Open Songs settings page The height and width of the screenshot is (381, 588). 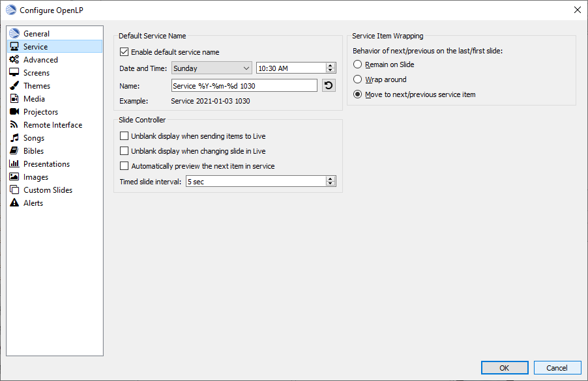pyautogui.click(x=55, y=138)
